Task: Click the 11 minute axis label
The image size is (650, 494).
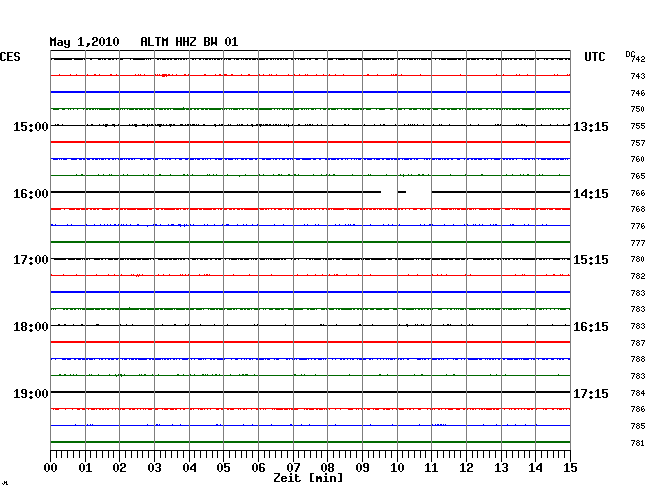Action: coord(431,468)
